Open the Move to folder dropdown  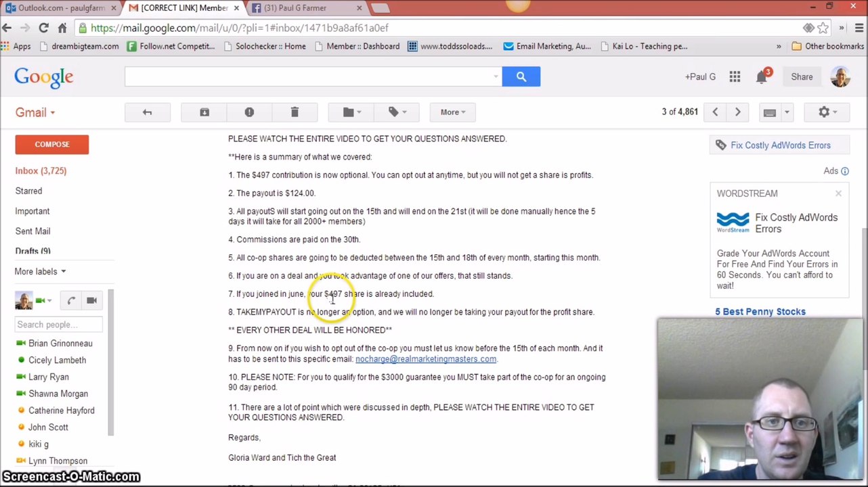pos(351,112)
